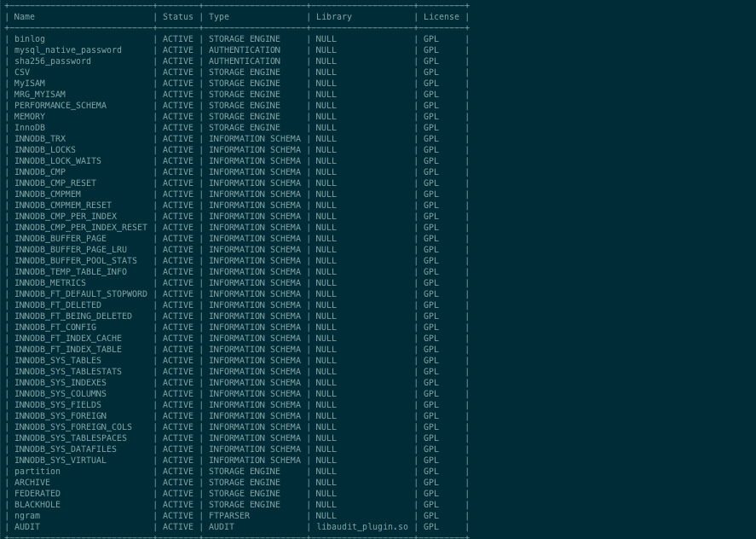Click the 'sha256_password' entry

(53, 61)
